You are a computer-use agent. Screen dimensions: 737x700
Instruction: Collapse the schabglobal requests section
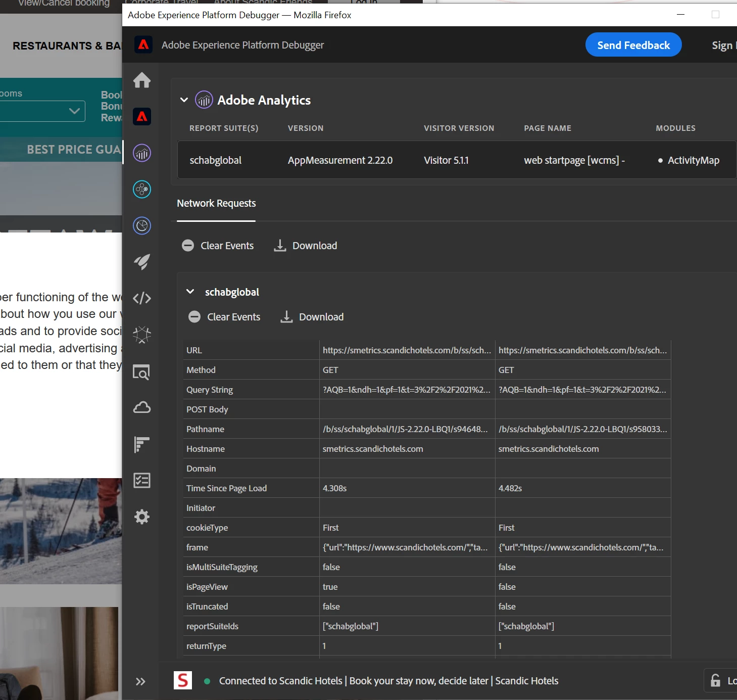(190, 292)
